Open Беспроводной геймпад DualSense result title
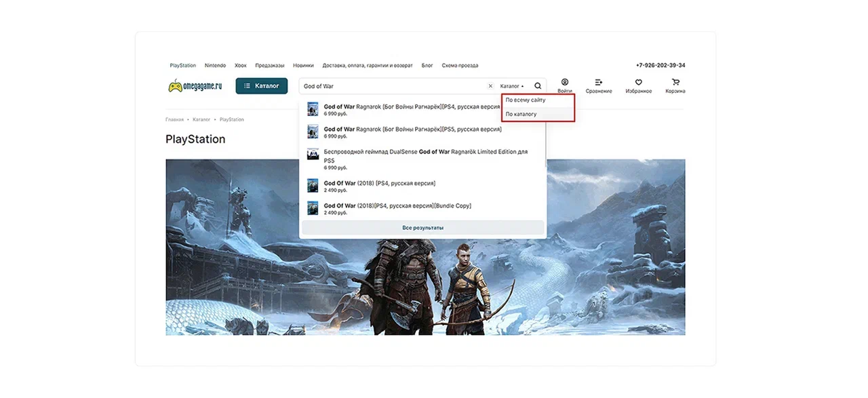Image resolution: width=868 pixels, height=398 pixels. pyautogui.click(x=425, y=156)
